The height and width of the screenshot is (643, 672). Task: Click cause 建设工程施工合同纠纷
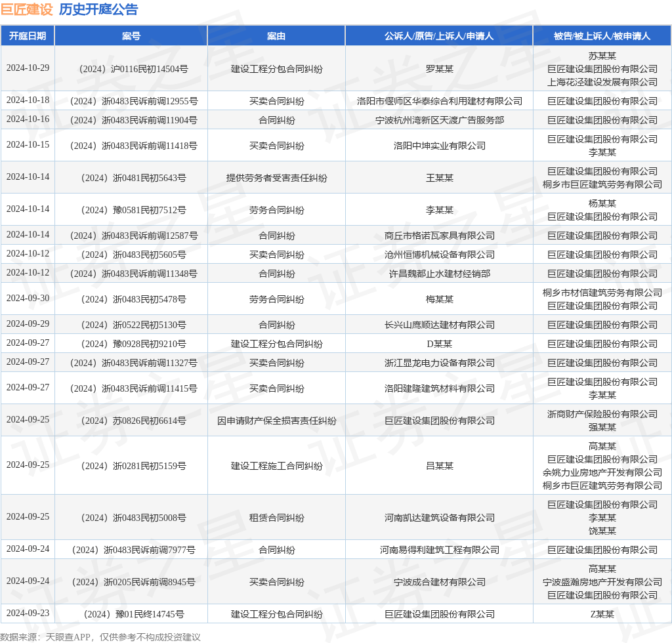pos(276,467)
